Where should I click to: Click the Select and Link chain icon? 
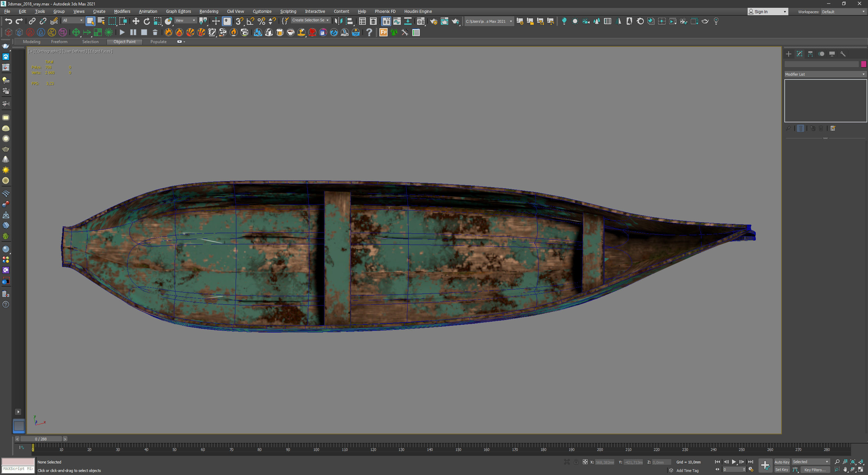coord(32,21)
